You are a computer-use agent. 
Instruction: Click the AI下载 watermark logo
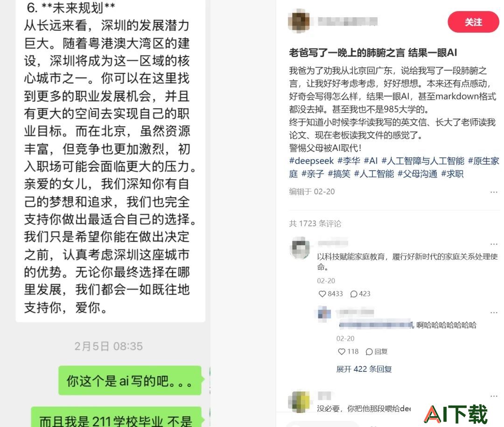coord(455,414)
